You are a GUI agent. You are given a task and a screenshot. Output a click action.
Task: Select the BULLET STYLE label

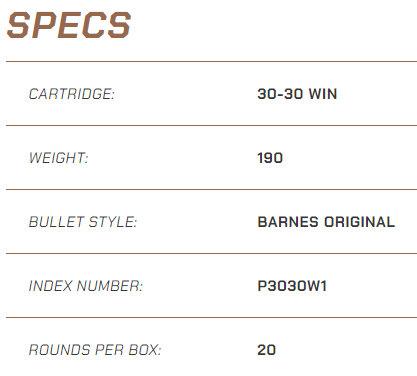83,222
